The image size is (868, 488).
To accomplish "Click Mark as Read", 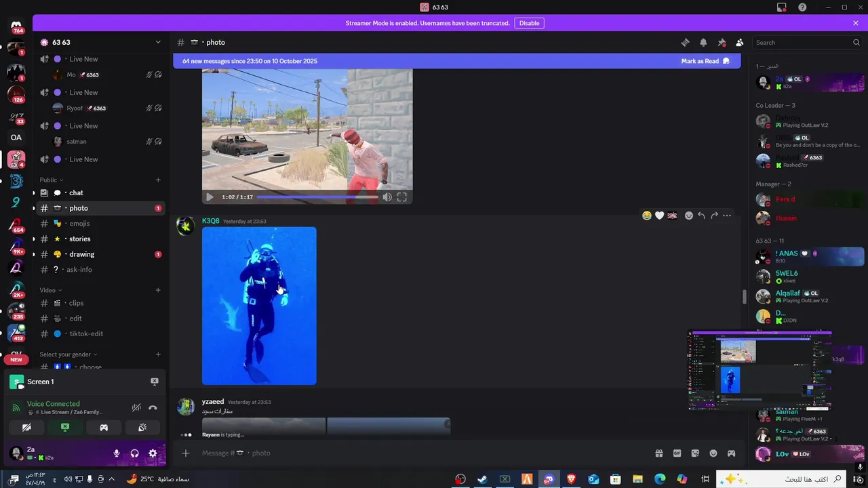I will tap(705, 61).
